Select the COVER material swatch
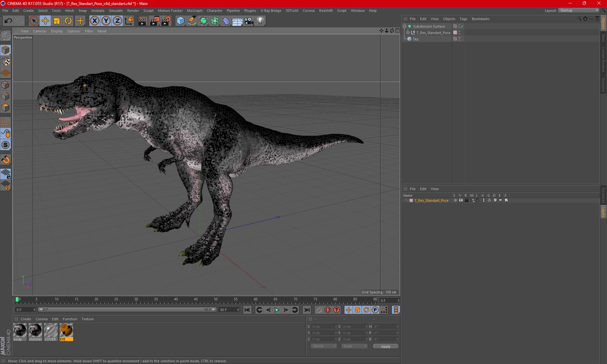 (x=51, y=332)
